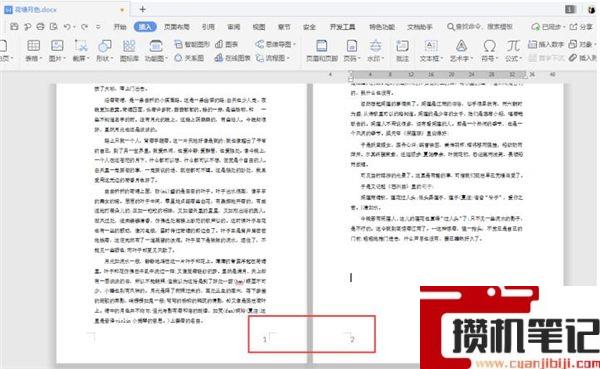Open the 思维导图 mind map dropdown

276,44
